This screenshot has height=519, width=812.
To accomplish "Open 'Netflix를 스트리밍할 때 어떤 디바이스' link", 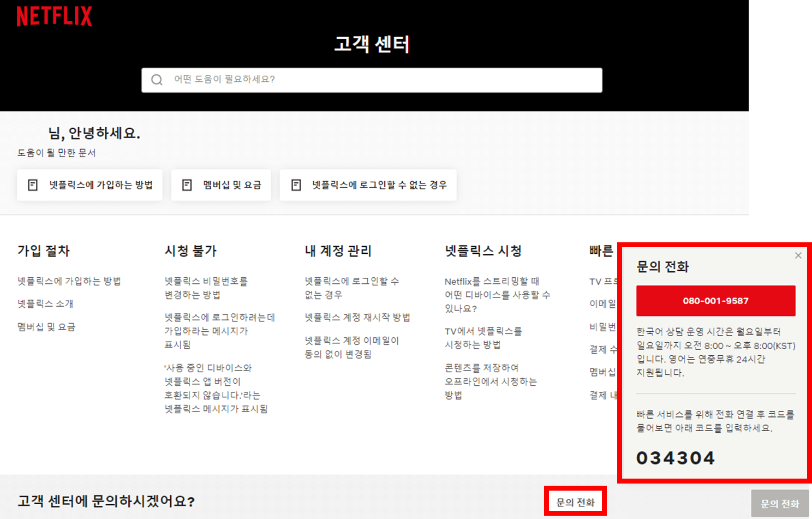I will [498, 295].
